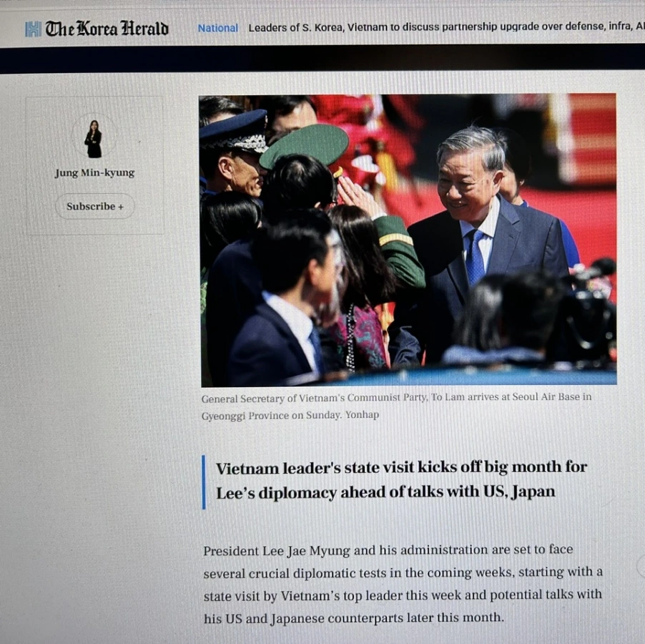The width and height of the screenshot is (645, 644).
Task: Go to the National section
Action: pos(217,28)
